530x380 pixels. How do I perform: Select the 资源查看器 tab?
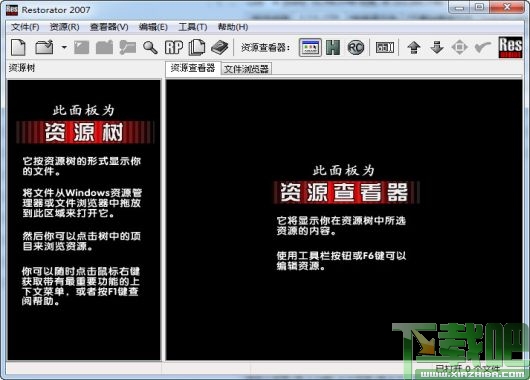(193, 68)
